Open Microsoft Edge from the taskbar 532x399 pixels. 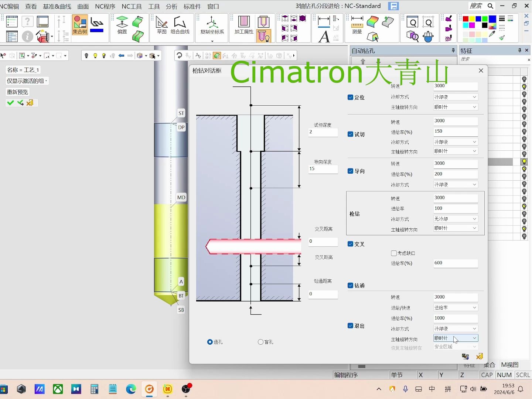click(x=131, y=389)
